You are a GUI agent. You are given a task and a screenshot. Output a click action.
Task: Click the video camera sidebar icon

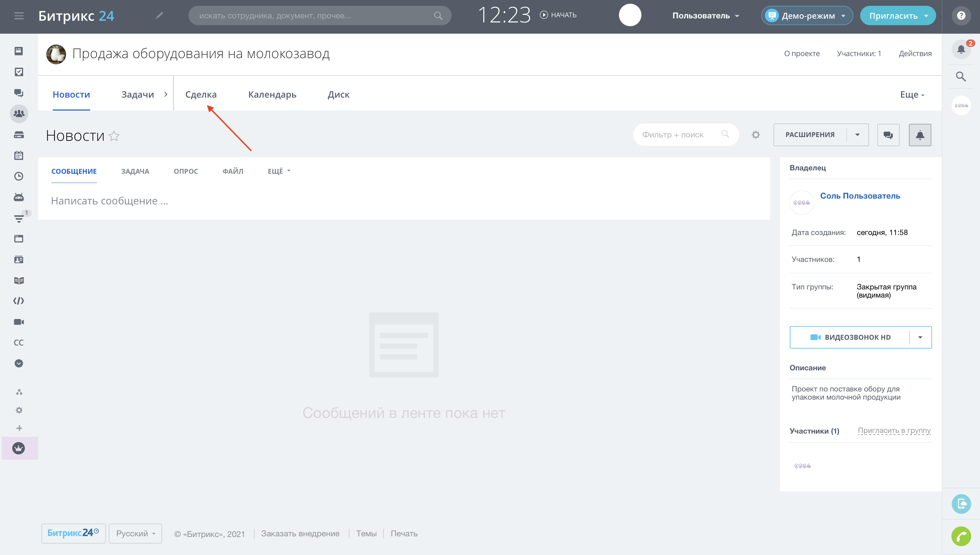tap(19, 322)
